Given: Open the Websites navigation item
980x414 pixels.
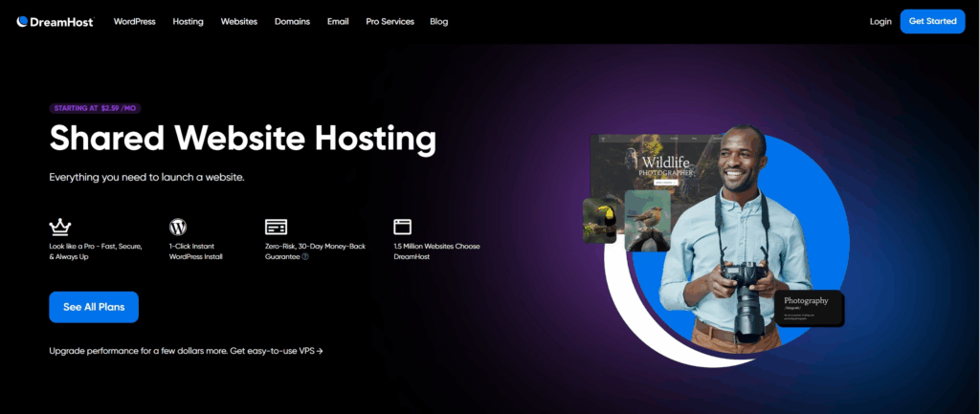Looking at the screenshot, I should point(238,21).
